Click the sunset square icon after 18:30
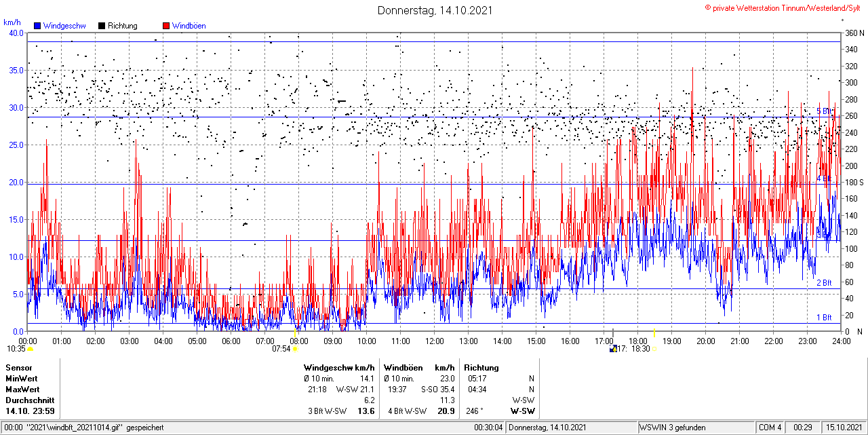Screen dimensions: 868x435 click(654, 349)
